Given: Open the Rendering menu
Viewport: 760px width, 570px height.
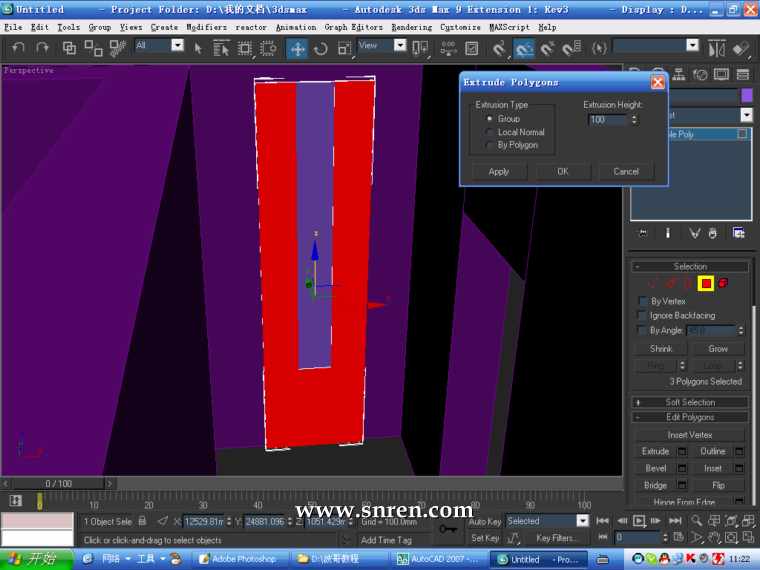Looking at the screenshot, I should click(411, 27).
